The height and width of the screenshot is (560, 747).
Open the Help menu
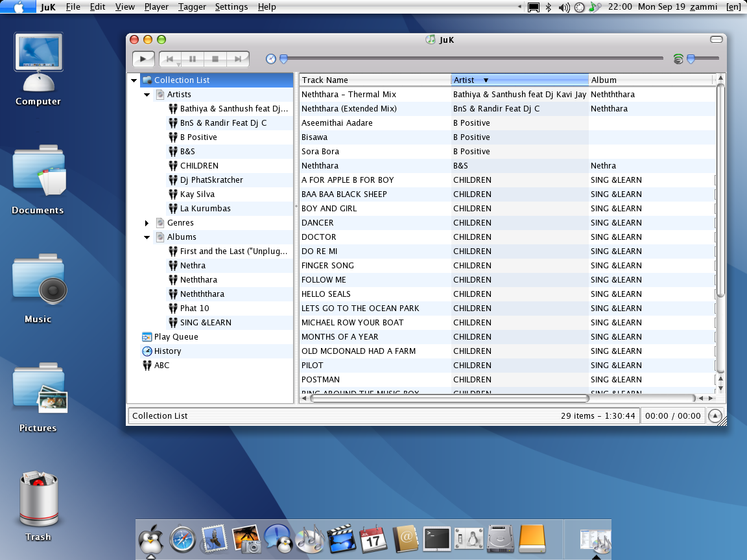click(267, 6)
